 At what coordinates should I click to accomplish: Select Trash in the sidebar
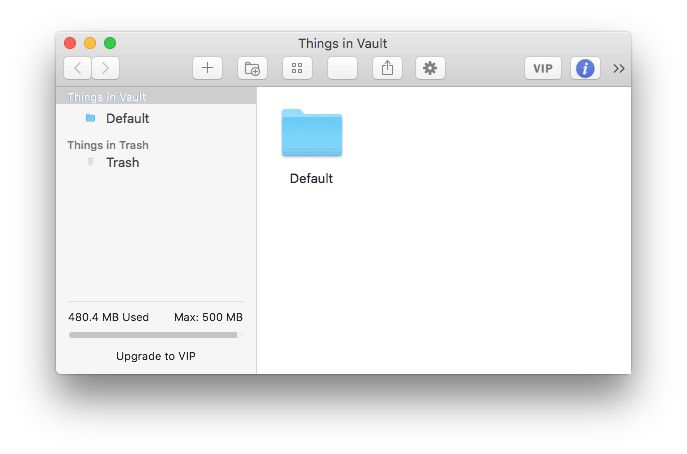[122, 162]
